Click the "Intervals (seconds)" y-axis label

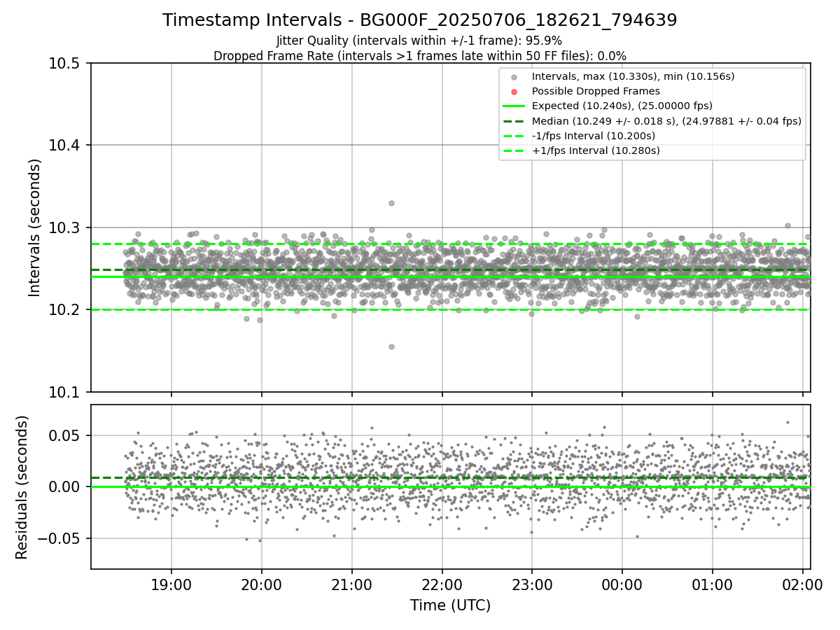pos(35,227)
